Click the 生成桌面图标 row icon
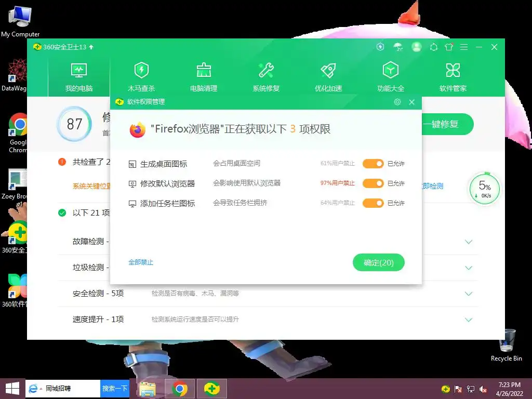 tap(132, 164)
